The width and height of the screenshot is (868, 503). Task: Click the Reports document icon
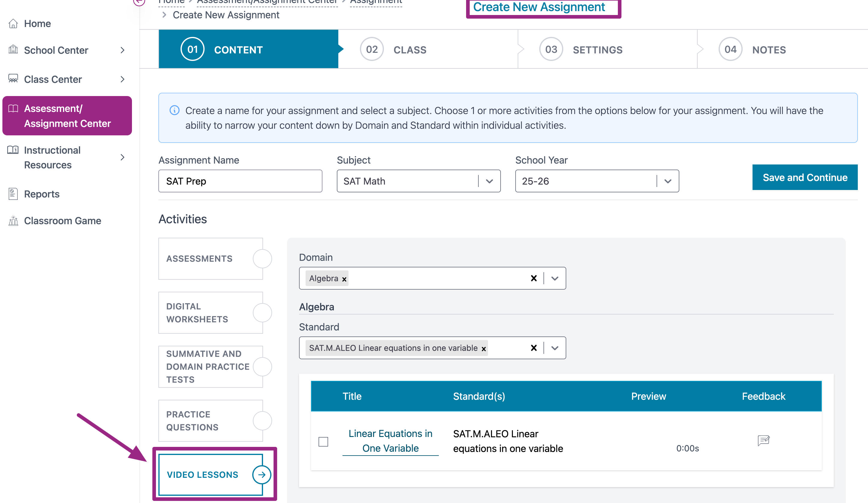point(13,194)
